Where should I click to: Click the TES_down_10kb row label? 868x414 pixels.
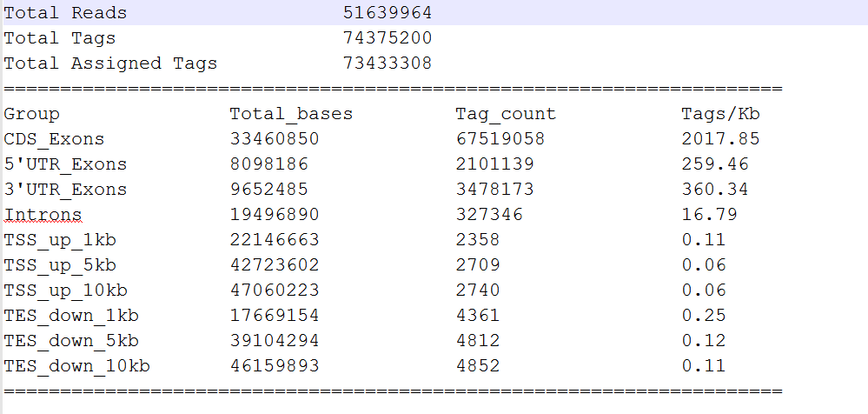[x=76, y=366]
